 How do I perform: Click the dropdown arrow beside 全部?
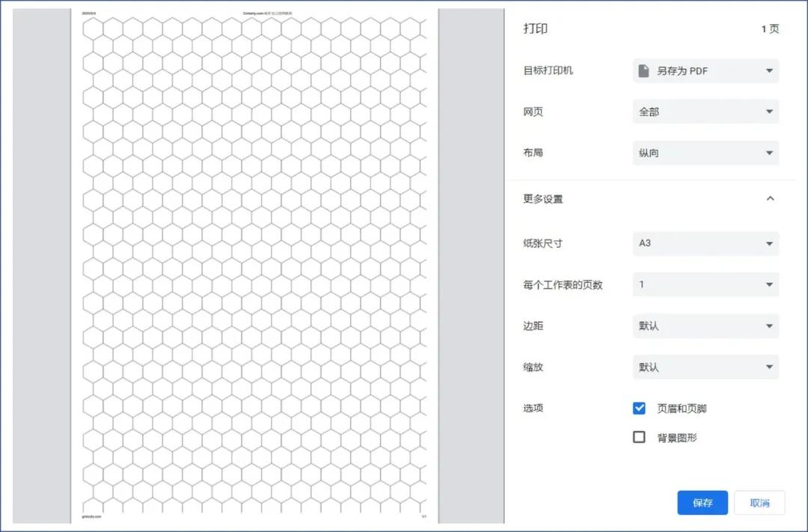click(x=769, y=111)
